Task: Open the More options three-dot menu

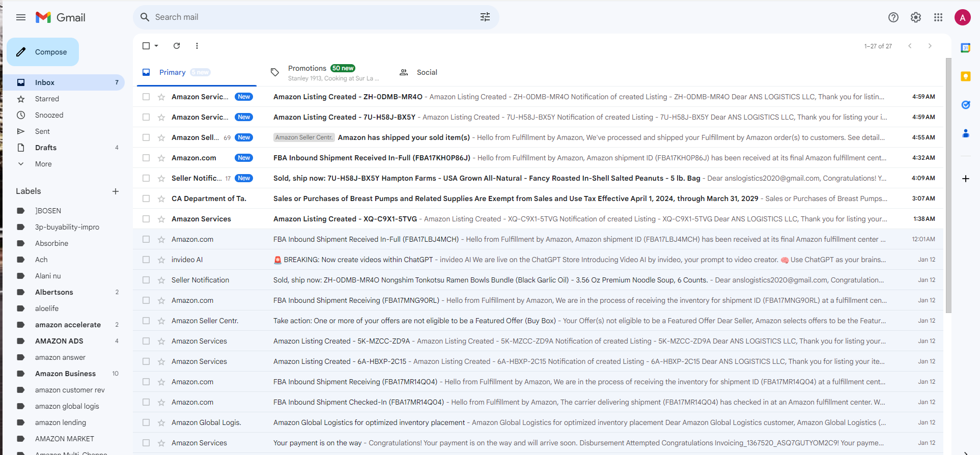Action: click(x=197, y=46)
